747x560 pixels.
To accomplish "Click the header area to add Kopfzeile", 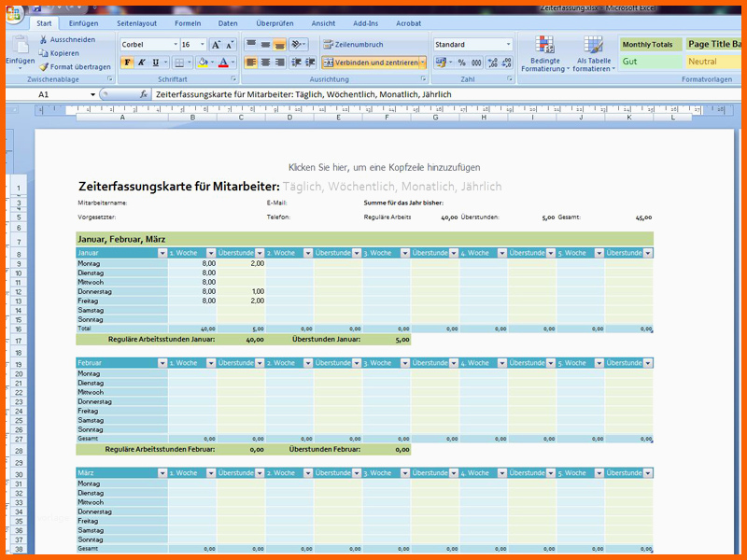I will [384, 167].
